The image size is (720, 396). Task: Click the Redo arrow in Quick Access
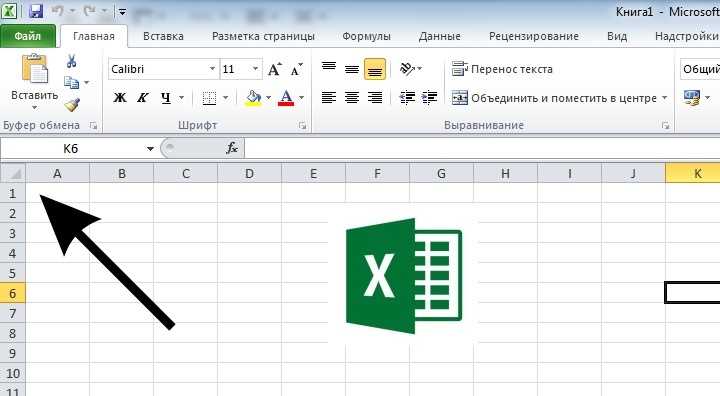click(x=90, y=11)
